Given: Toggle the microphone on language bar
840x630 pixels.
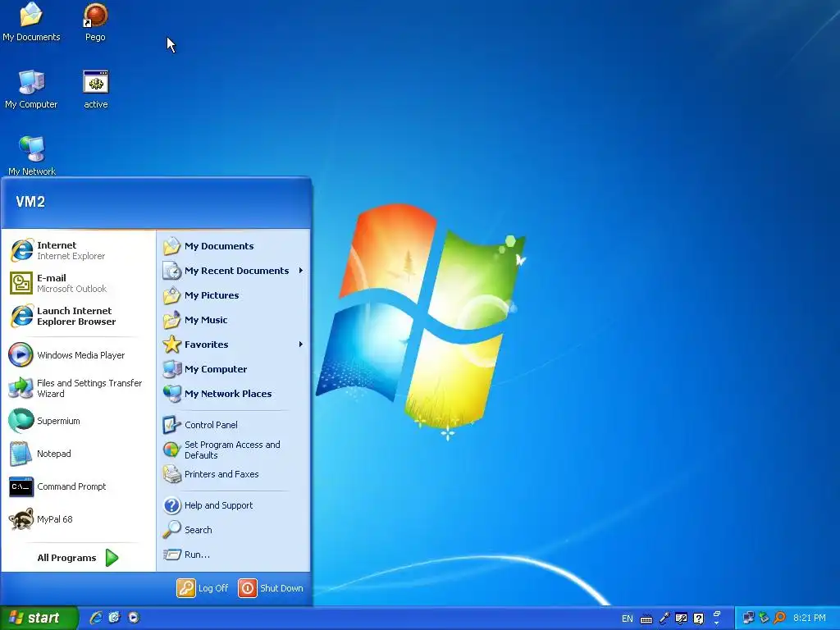Looking at the screenshot, I should (664, 619).
